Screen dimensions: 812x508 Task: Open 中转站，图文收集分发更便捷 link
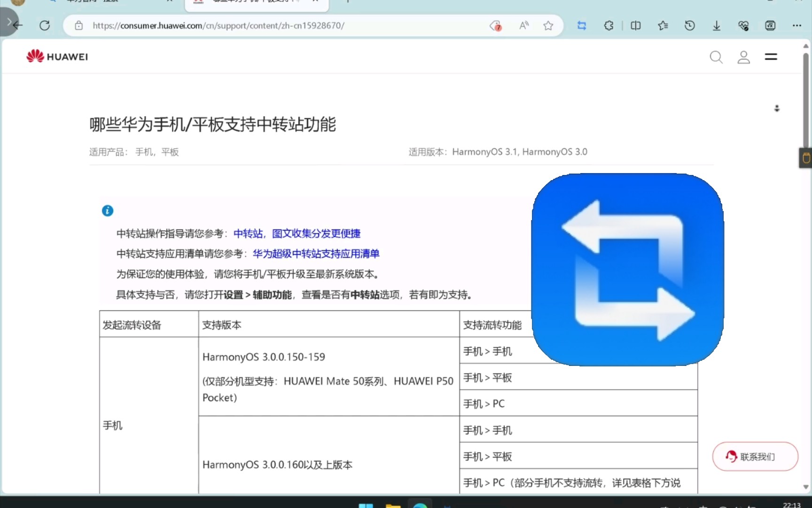click(x=297, y=233)
